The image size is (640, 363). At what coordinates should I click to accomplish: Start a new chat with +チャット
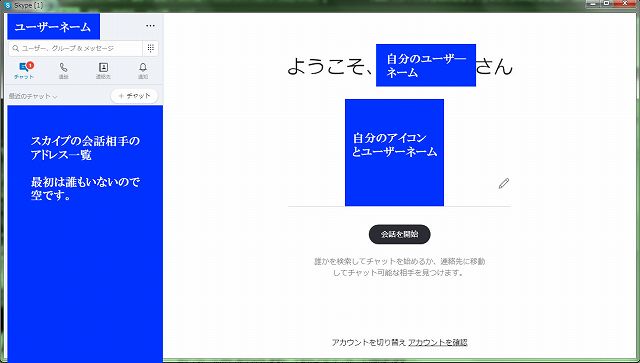click(x=134, y=96)
